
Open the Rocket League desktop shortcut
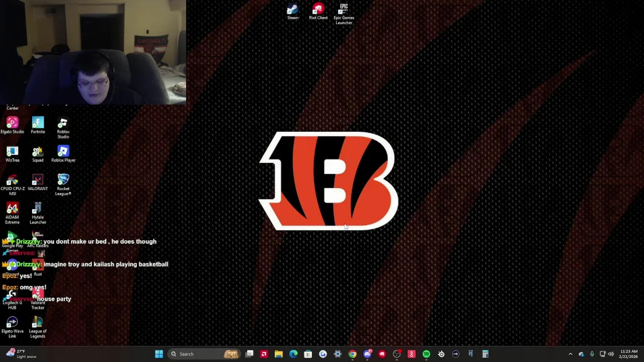click(63, 185)
